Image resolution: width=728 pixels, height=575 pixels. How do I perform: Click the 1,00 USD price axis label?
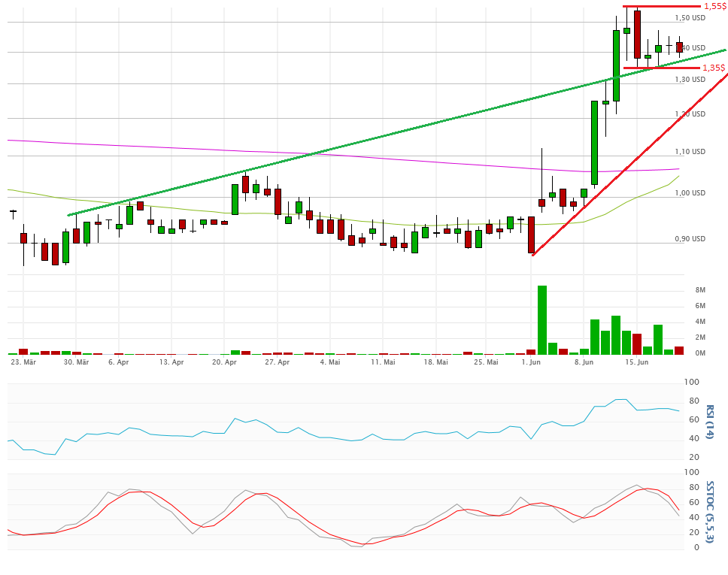pyautogui.click(x=690, y=193)
